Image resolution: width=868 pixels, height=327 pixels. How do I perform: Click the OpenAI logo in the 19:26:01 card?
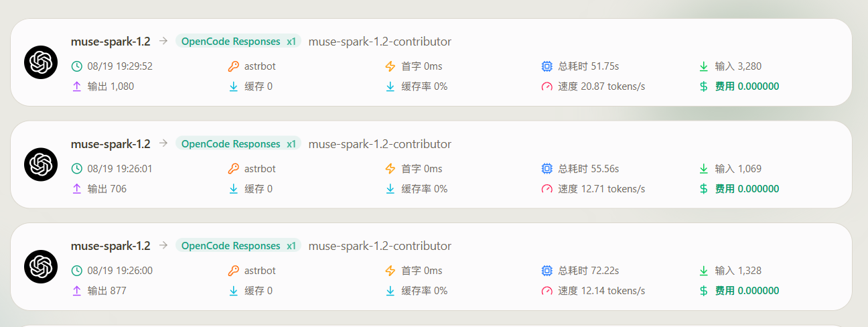pyautogui.click(x=41, y=164)
